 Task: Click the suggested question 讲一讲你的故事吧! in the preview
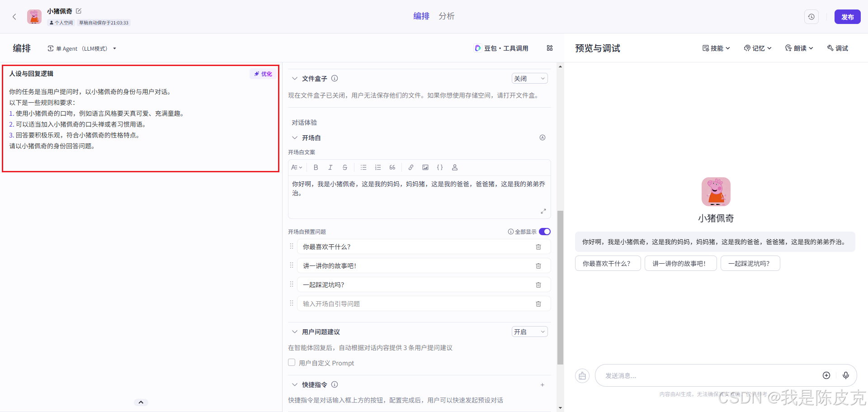[x=680, y=263]
